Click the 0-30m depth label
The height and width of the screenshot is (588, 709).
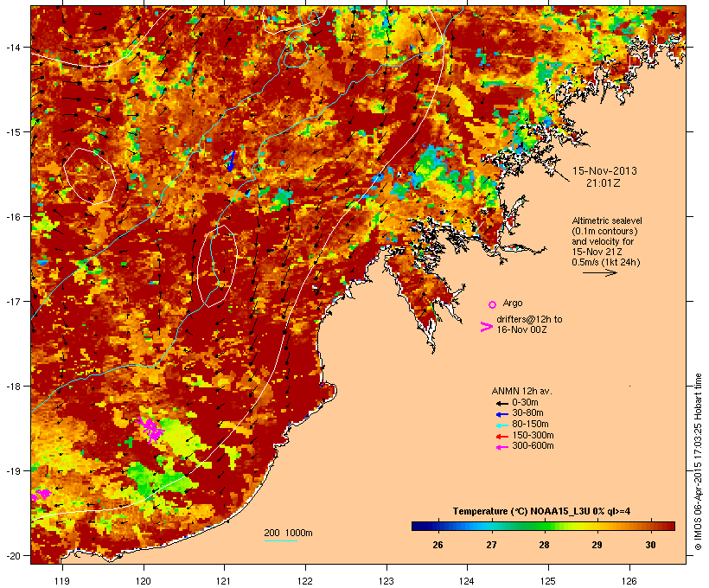pyautogui.click(x=525, y=403)
